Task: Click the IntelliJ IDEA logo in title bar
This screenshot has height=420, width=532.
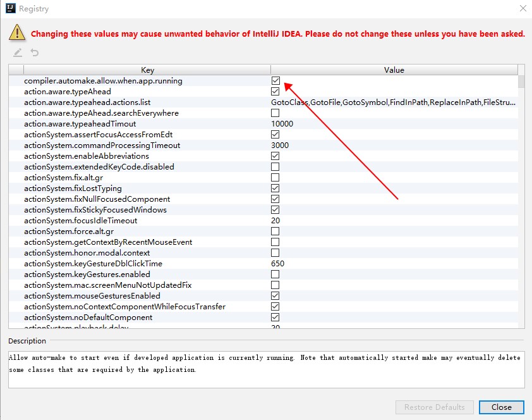Action: coord(9,9)
